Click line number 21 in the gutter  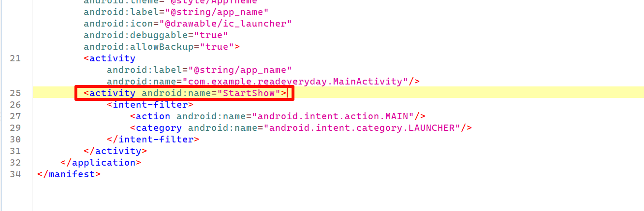click(x=15, y=58)
